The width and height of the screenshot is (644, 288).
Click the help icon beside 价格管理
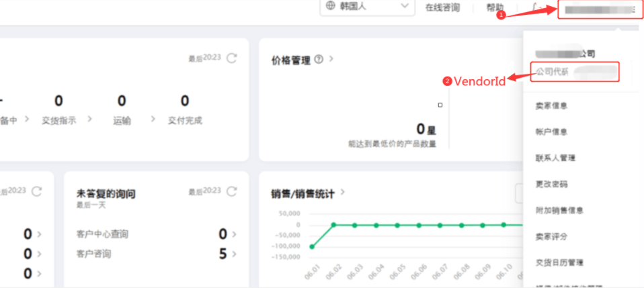[x=319, y=60]
